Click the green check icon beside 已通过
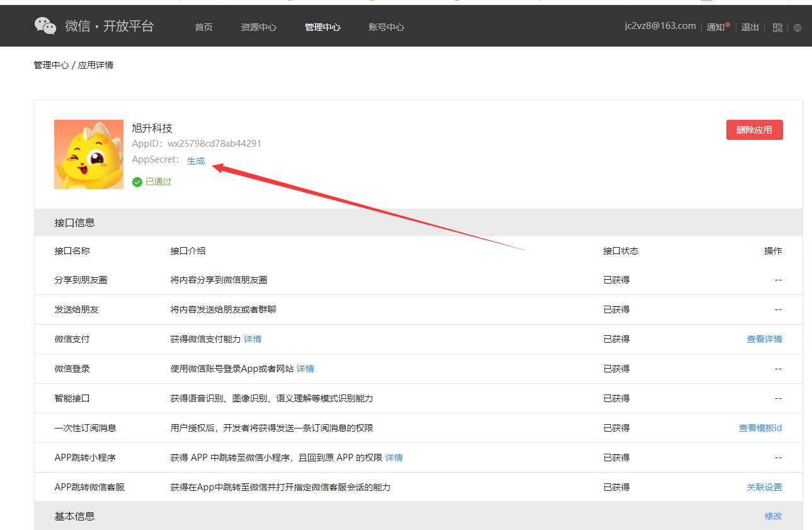Viewport: 812px width, 530px height. (x=137, y=182)
